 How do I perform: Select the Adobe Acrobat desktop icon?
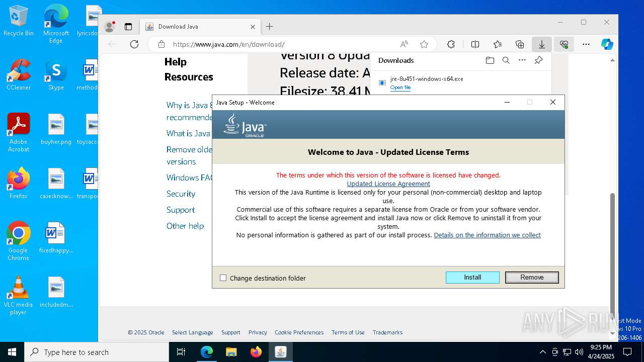point(19,132)
